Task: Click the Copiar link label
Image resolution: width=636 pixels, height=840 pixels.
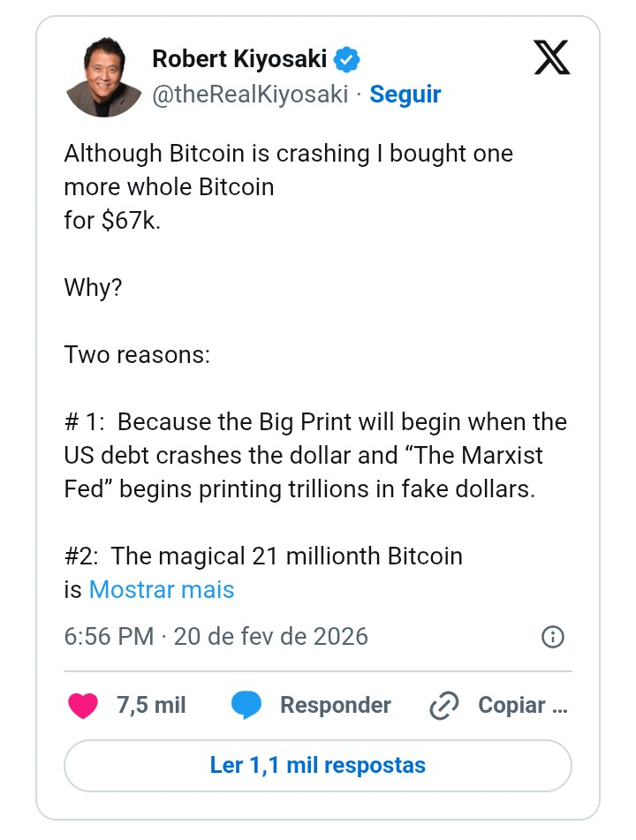Action: click(523, 705)
